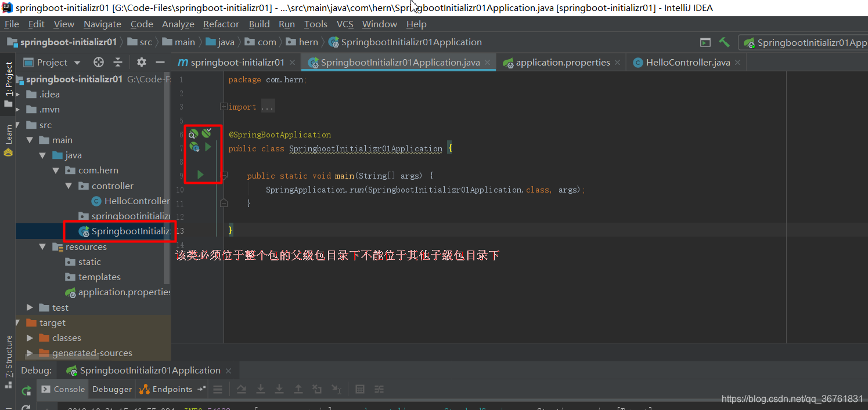Click the Force Step Into debug icon
The width and height of the screenshot is (868, 410).
[279, 389]
